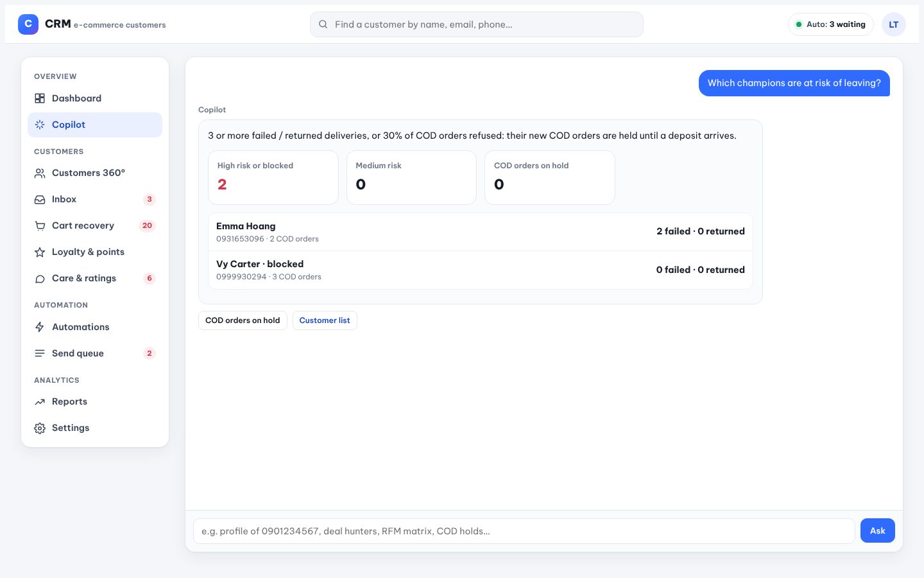This screenshot has width=924, height=578.
Task: Click the Settings gear icon
Action: [40, 428]
